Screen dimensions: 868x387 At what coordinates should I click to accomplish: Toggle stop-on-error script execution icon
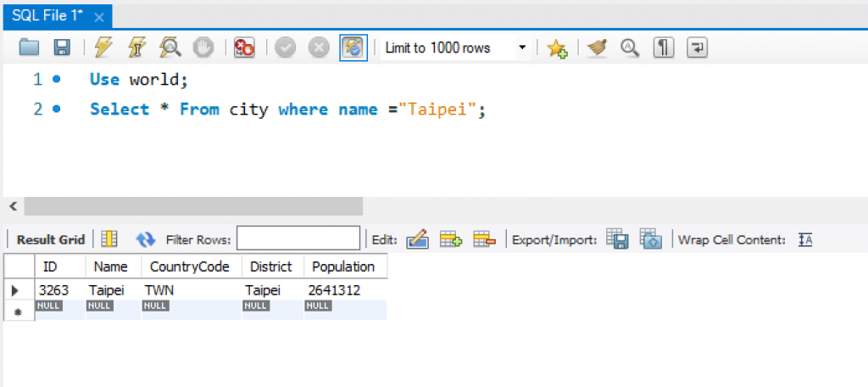pyautogui.click(x=244, y=48)
